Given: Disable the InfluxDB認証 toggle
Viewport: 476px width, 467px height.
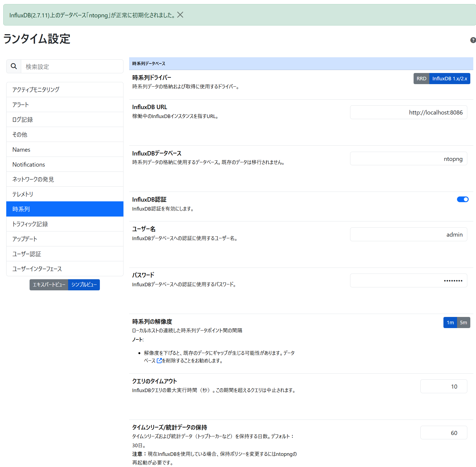Looking at the screenshot, I should coord(463,199).
